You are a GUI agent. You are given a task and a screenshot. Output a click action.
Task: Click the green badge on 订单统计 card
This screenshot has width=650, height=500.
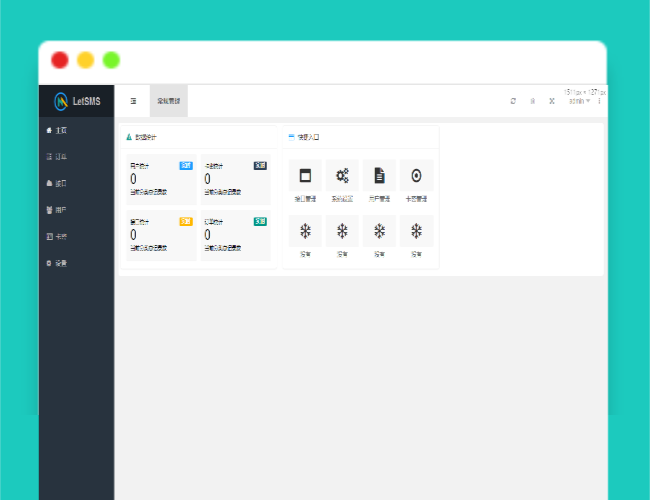point(260,221)
